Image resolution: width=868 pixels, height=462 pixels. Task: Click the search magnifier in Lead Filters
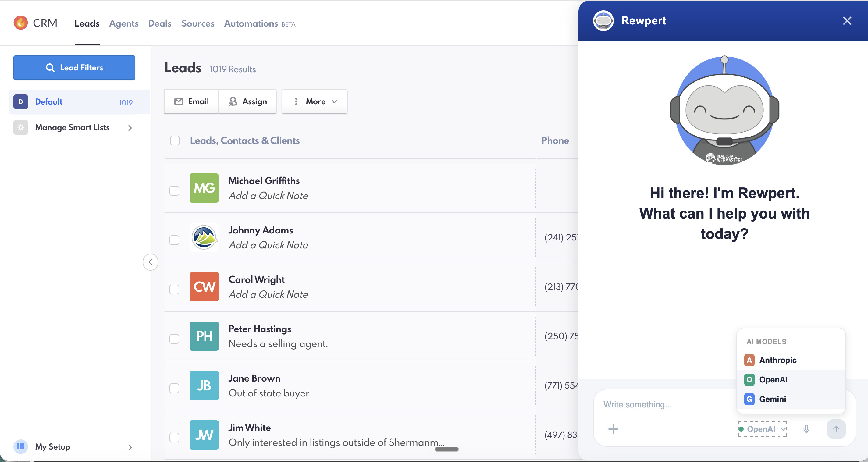(50, 67)
